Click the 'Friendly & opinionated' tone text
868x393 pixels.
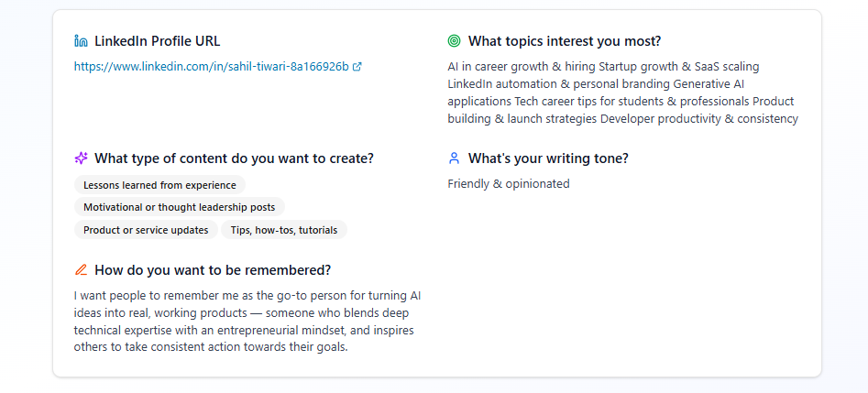point(509,184)
